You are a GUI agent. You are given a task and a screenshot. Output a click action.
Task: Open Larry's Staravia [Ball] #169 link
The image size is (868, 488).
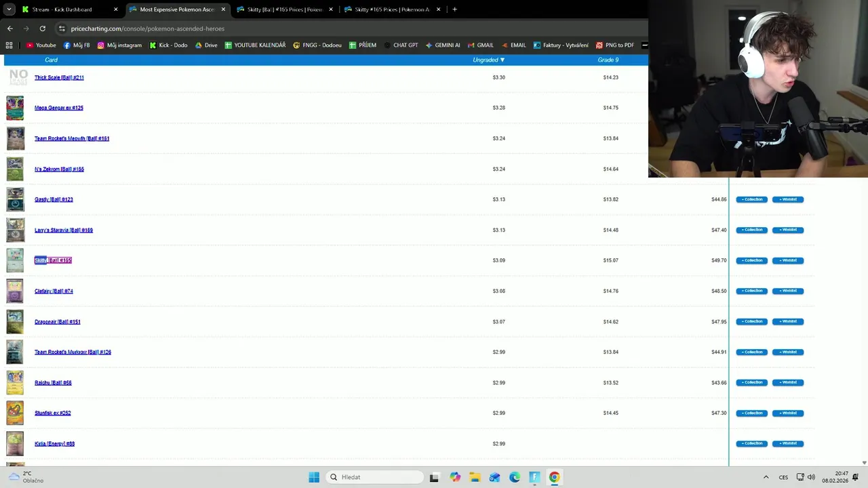[x=64, y=230]
